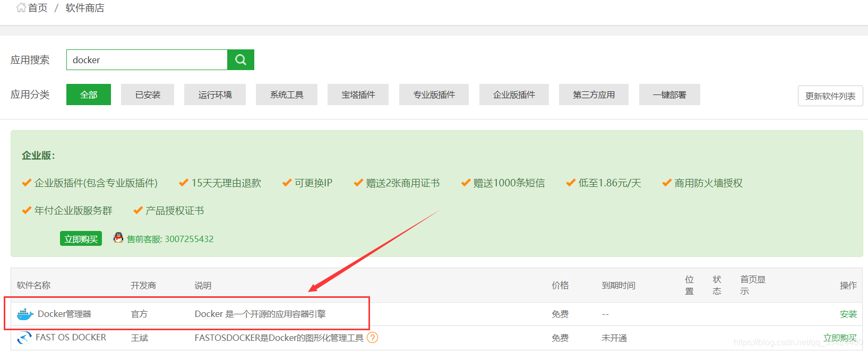The width and height of the screenshot is (868, 352).
Task: Click the Docker whale icon
Action: [x=25, y=314]
